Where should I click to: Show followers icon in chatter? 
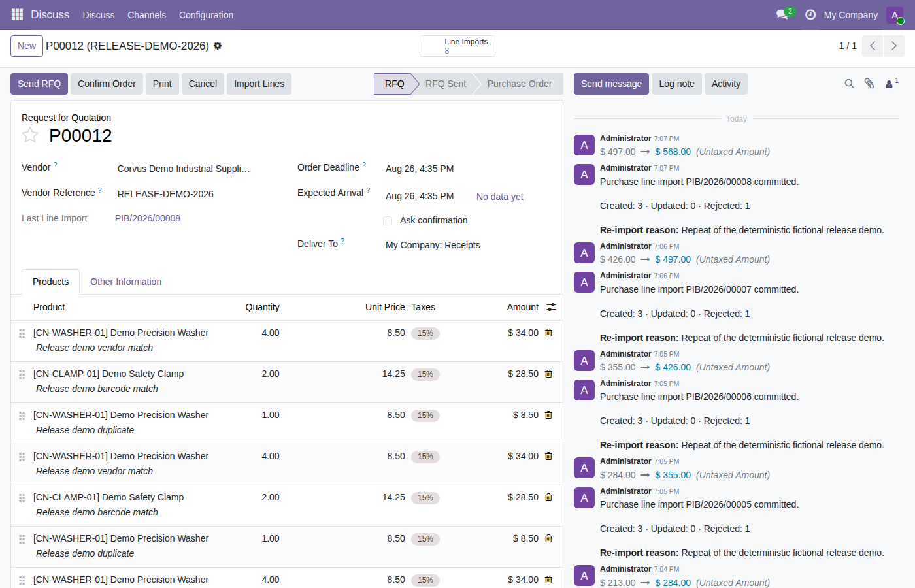pos(891,84)
